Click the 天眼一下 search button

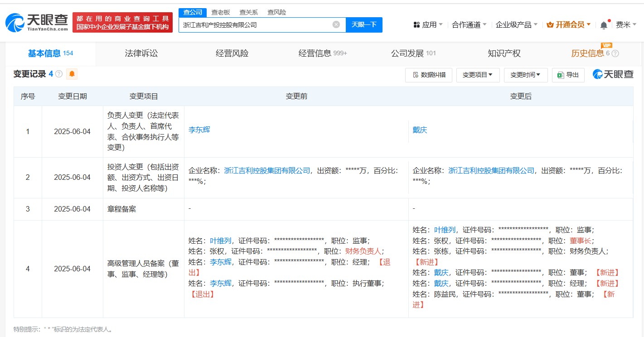click(364, 24)
